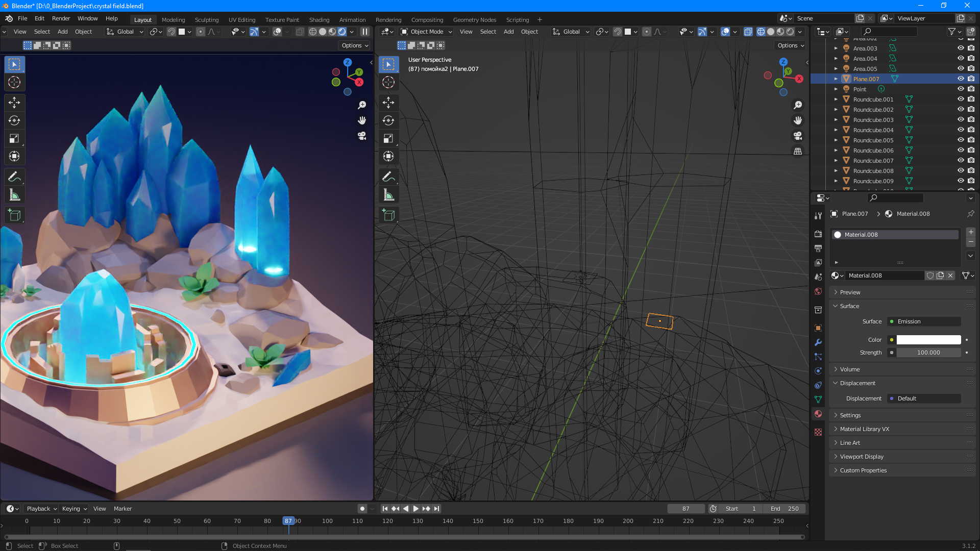This screenshot has width=980, height=551.
Task: Toggle camera view in left viewport
Action: pos(362,136)
